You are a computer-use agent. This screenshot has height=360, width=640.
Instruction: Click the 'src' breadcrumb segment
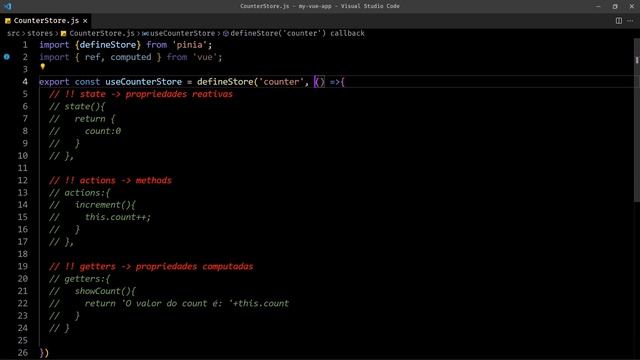tap(13, 33)
